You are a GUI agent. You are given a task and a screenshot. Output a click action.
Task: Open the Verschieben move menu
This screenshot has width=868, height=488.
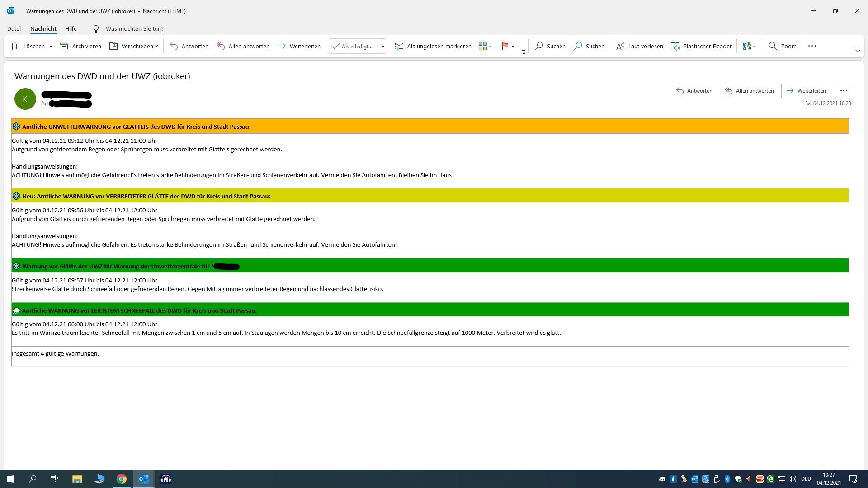click(134, 46)
